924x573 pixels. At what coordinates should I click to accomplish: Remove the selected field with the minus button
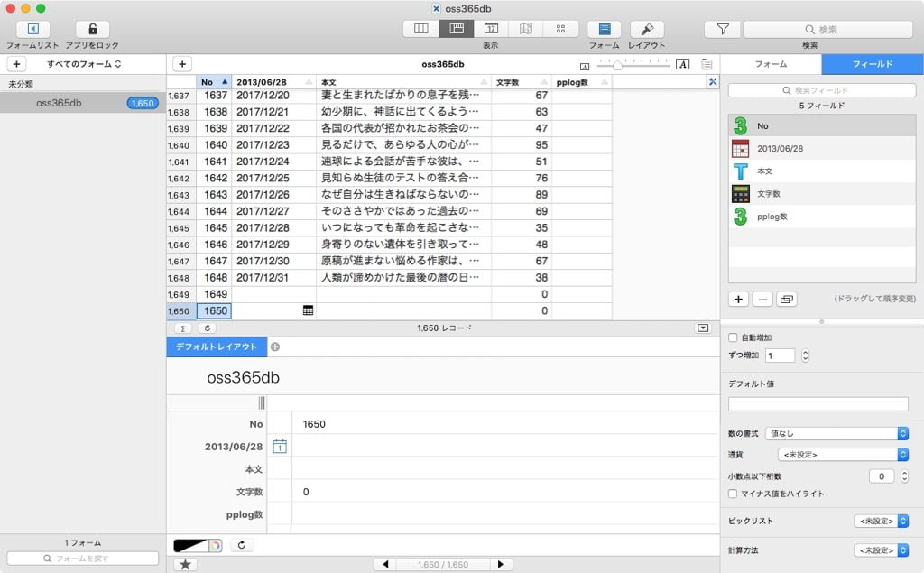point(762,300)
